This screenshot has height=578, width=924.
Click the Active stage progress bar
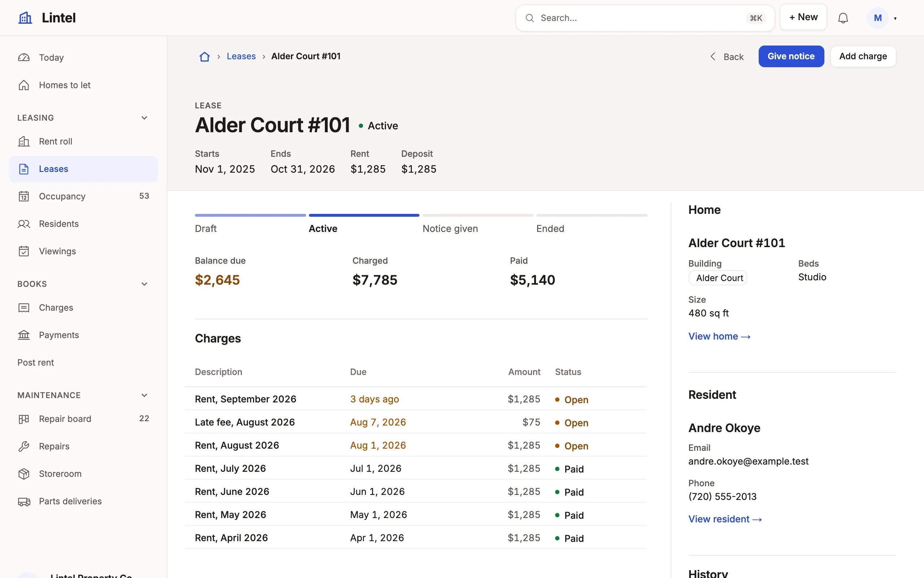[x=364, y=215]
